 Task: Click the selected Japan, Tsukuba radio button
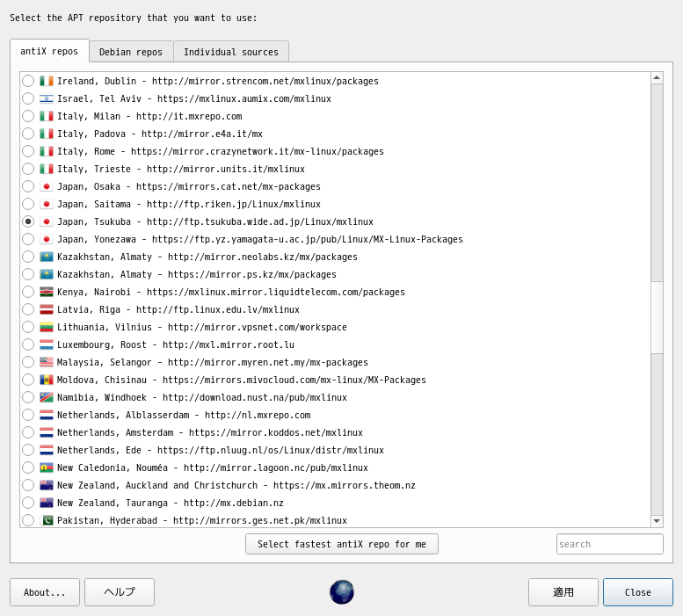28,221
